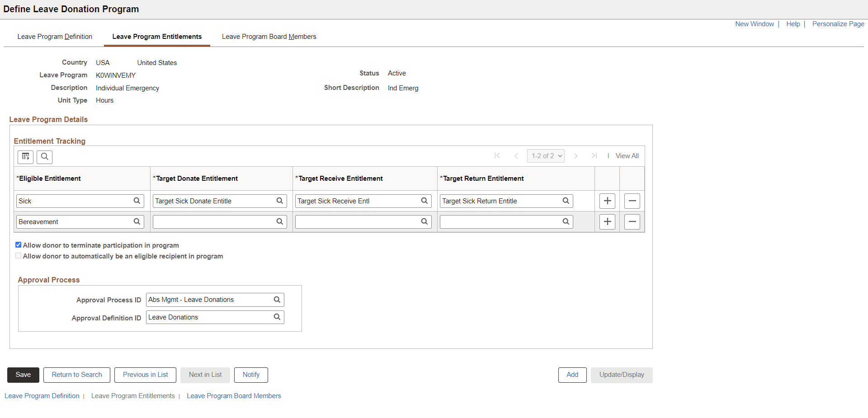Click the minus icon on the Bereavement row
This screenshot has height=418, width=868.
pos(632,221)
